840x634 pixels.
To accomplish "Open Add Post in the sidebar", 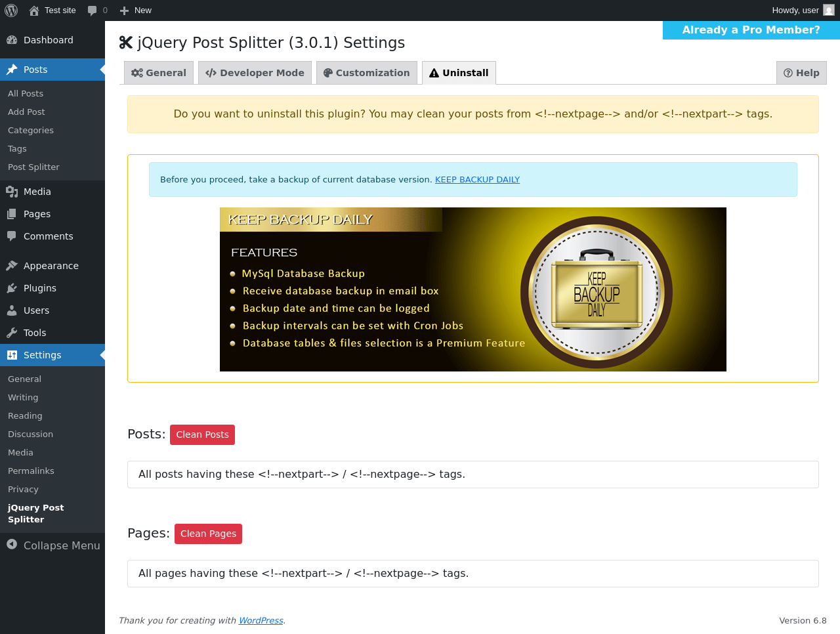I will coord(26,112).
